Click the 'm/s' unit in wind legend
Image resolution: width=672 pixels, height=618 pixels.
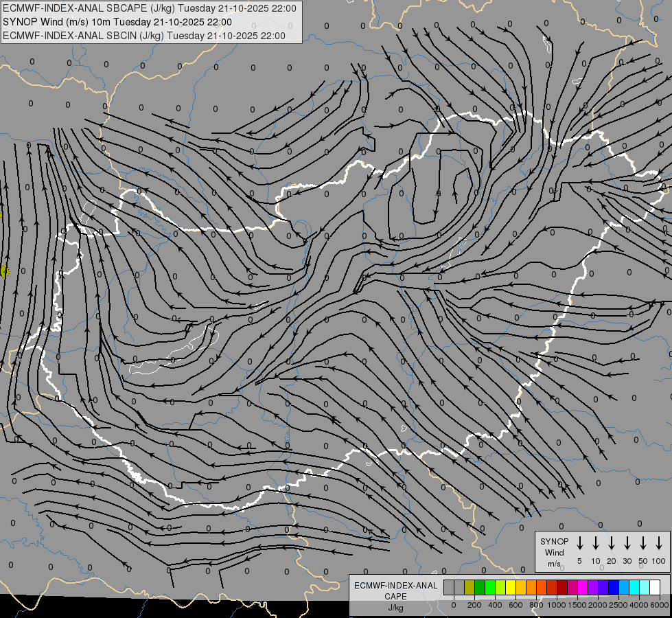554,564
